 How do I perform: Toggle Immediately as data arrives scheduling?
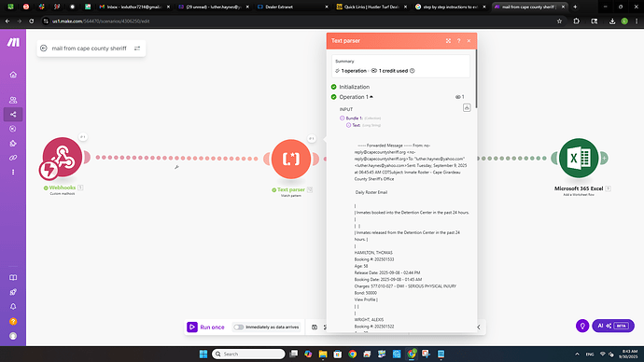coord(239,327)
